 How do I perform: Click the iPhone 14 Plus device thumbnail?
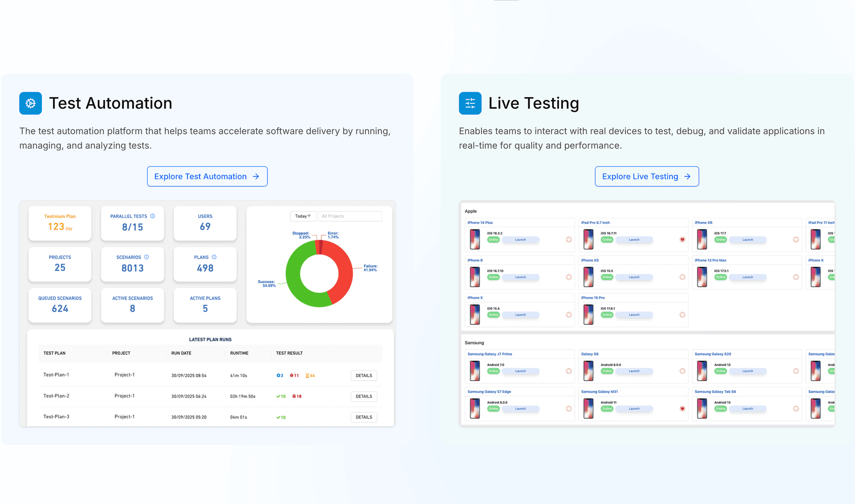point(475,239)
